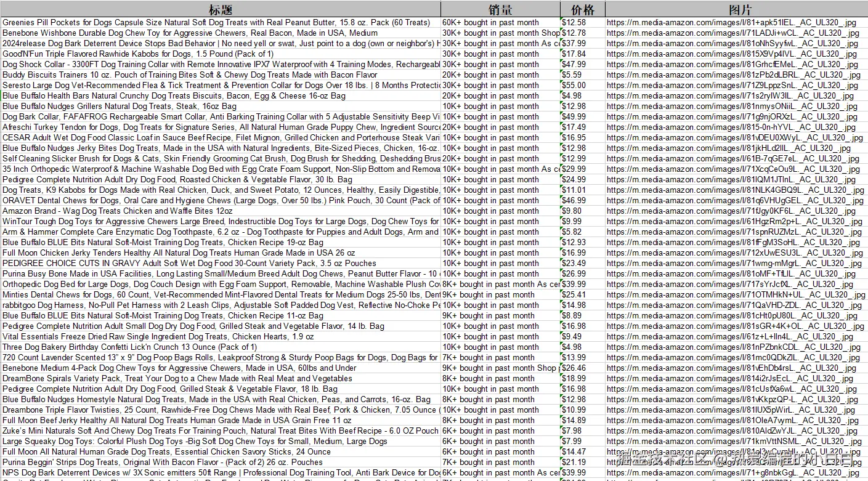Click the $47.99 price cell
This screenshot has width=868, height=481.
pos(583,65)
